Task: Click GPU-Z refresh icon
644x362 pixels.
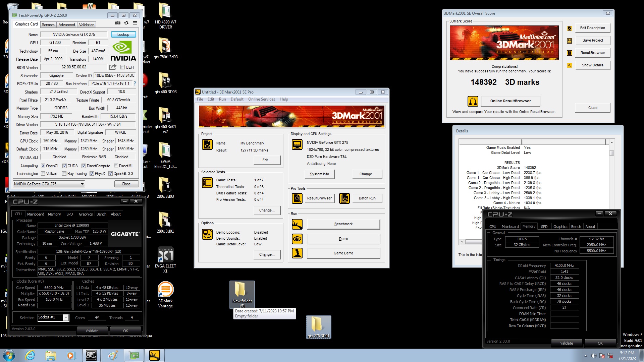Action: coord(126,23)
